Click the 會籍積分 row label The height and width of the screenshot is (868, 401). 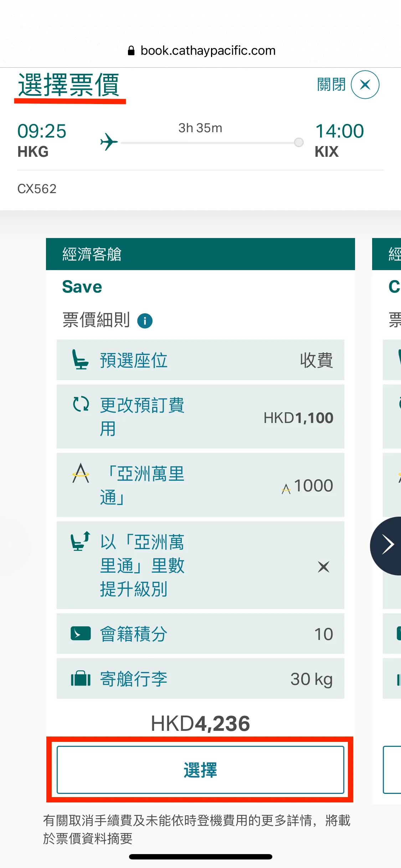click(134, 634)
